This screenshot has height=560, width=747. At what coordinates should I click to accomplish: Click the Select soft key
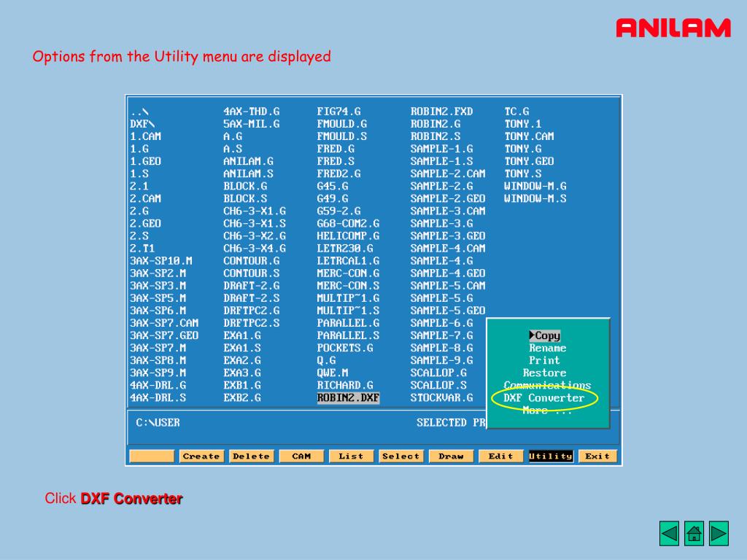400,456
